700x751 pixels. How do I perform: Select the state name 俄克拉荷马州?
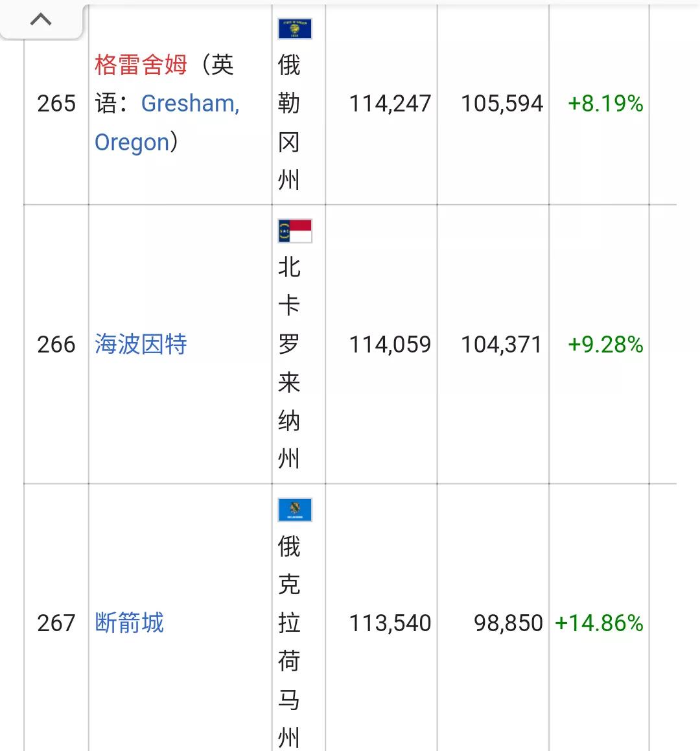[x=289, y=641]
